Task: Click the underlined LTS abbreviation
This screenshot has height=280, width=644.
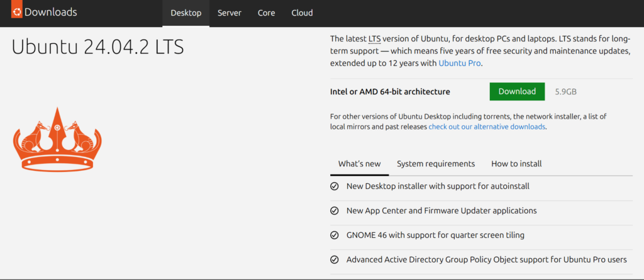Action: (x=375, y=40)
